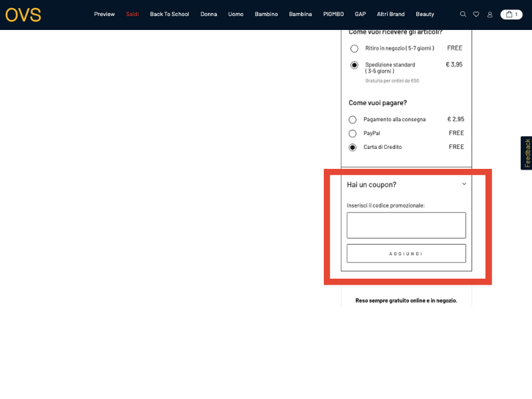Open the Feedback side tab
Viewport: 532px width, 399px height.
coord(527,153)
